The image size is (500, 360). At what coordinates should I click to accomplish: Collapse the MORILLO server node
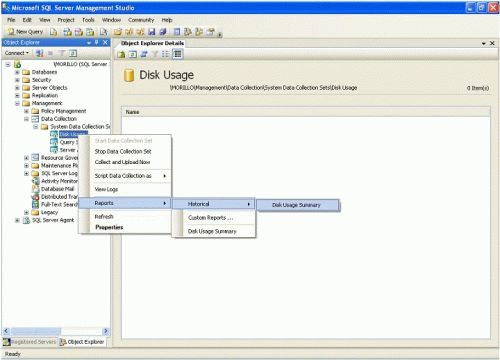click(x=8, y=64)
